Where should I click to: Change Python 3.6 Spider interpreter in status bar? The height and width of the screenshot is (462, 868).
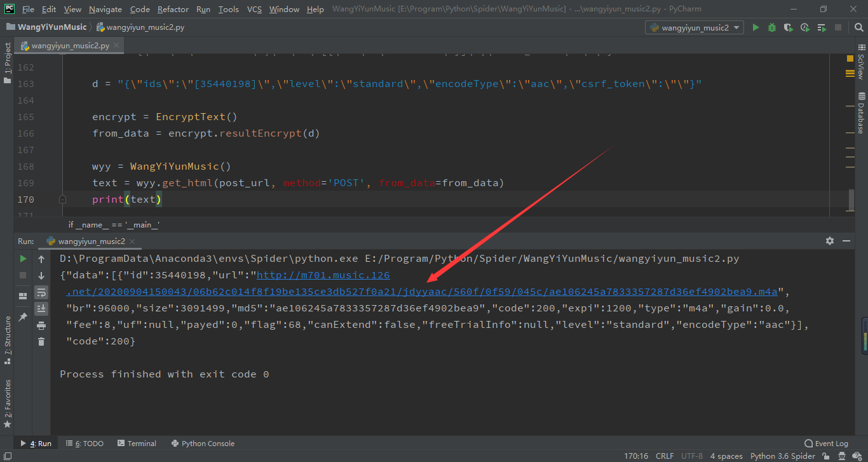tap(782, 456)
